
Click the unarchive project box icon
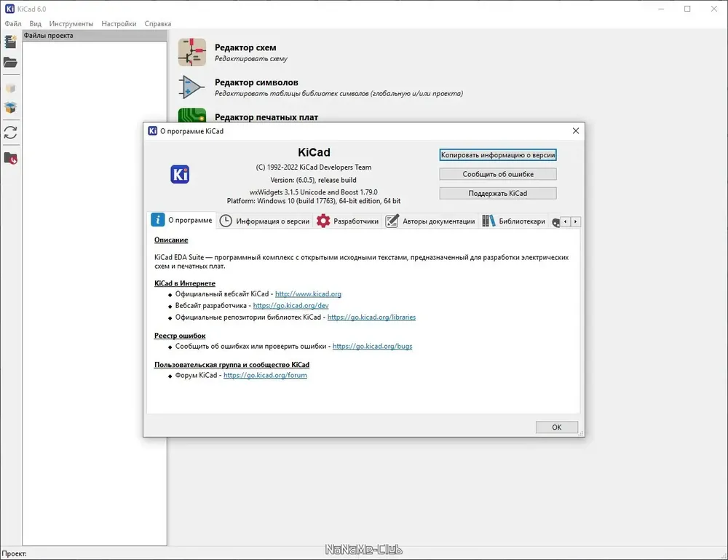pyautogui.click(x=10, y=108)
